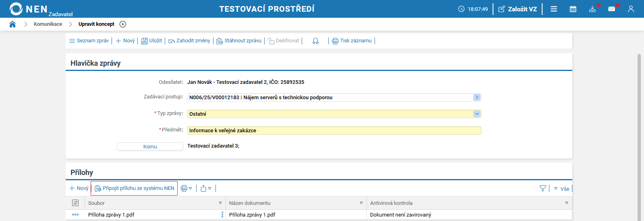Click Příloha zprávy 1.pdf in Název dokumentu column
Viewport: 644px width, 221px height.
(252, 215)
